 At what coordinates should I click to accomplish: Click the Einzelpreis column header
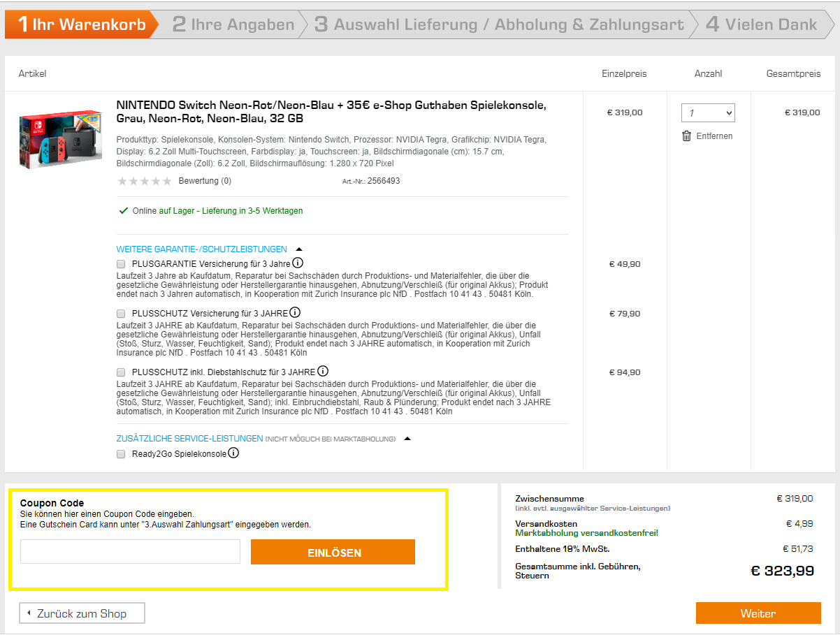624,73
